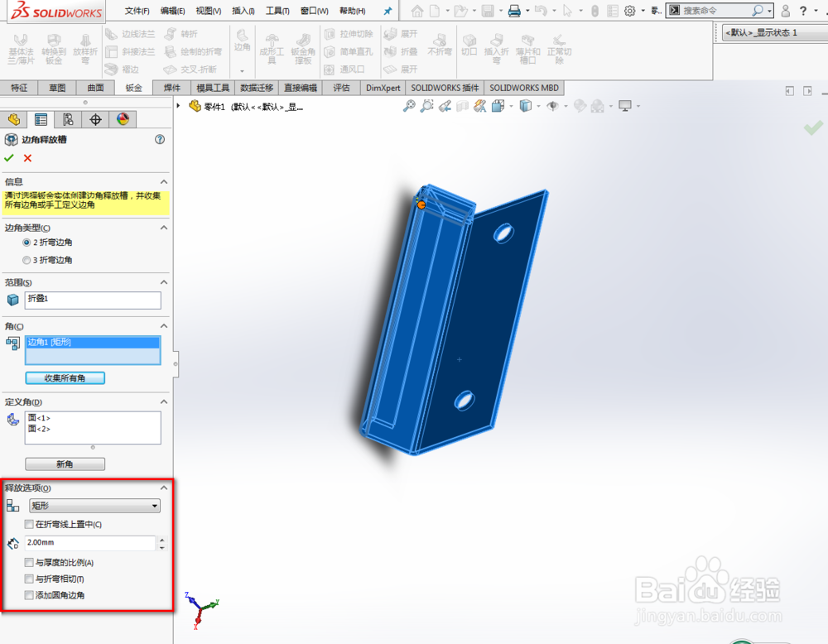Screen dimensions: 828x644
Task: Collapse the 角 section
Action: point(164,326)
